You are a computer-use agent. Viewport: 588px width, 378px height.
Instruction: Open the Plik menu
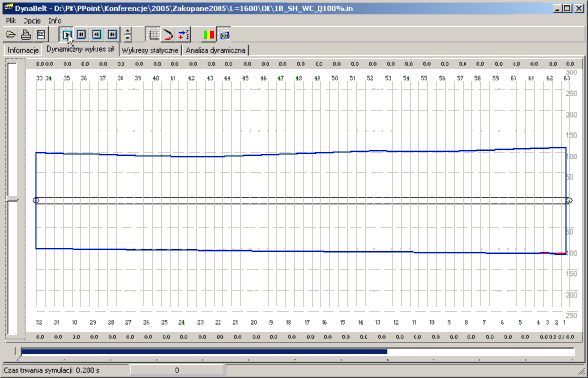(x=11, y=21)
